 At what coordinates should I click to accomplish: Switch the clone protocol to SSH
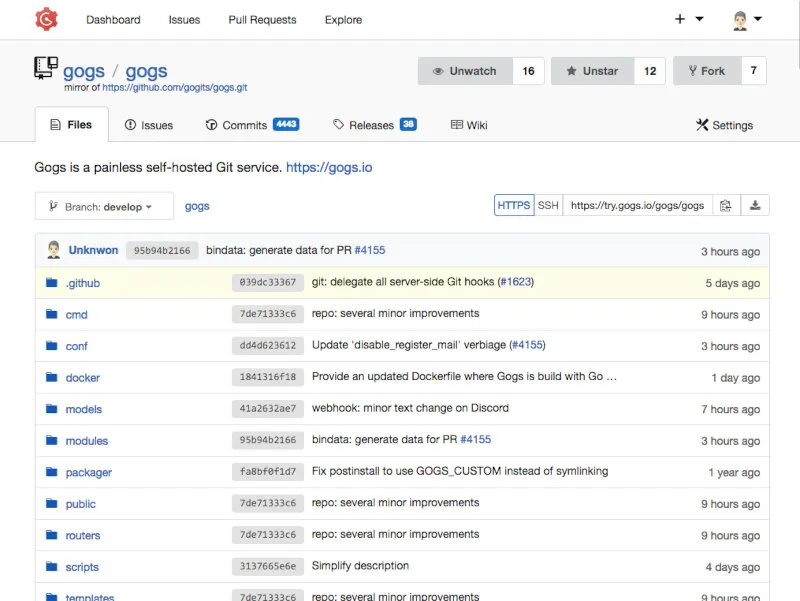coord(547,204)
